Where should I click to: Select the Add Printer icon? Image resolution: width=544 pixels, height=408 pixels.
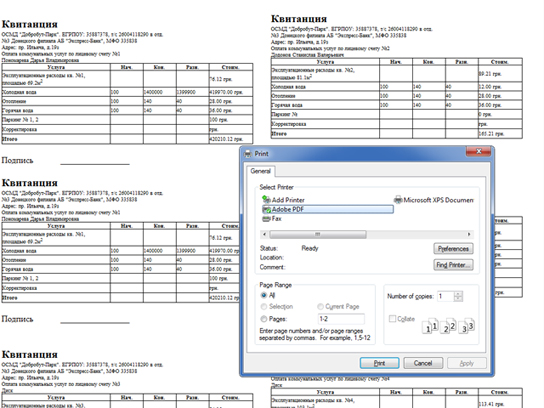pos(266,199)
